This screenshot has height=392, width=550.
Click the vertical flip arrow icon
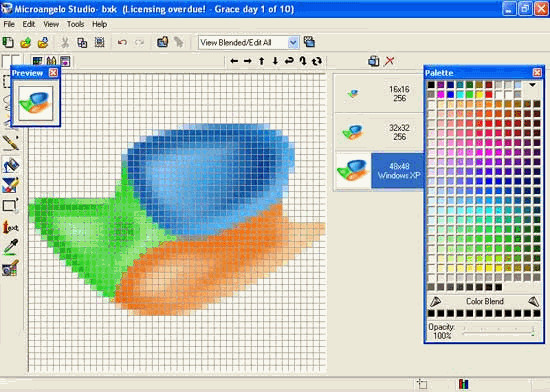coord(303,61)
